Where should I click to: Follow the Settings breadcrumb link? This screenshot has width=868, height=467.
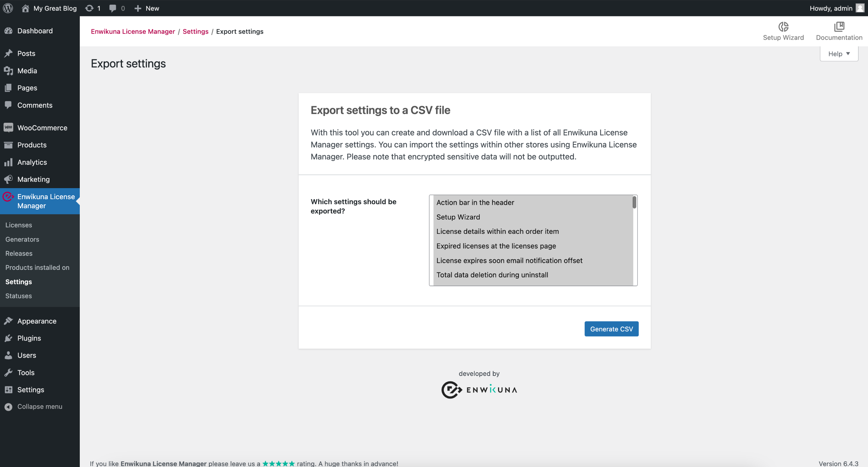coord(195,31)
